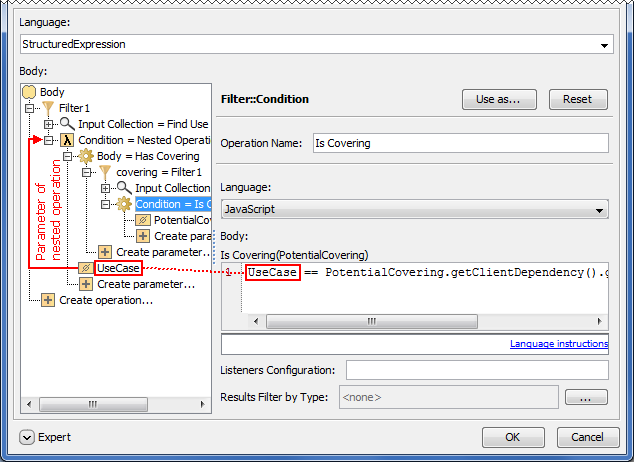The image size is (634, 462).
Task: Click the Results Filter by Type field
Action: 449,397
